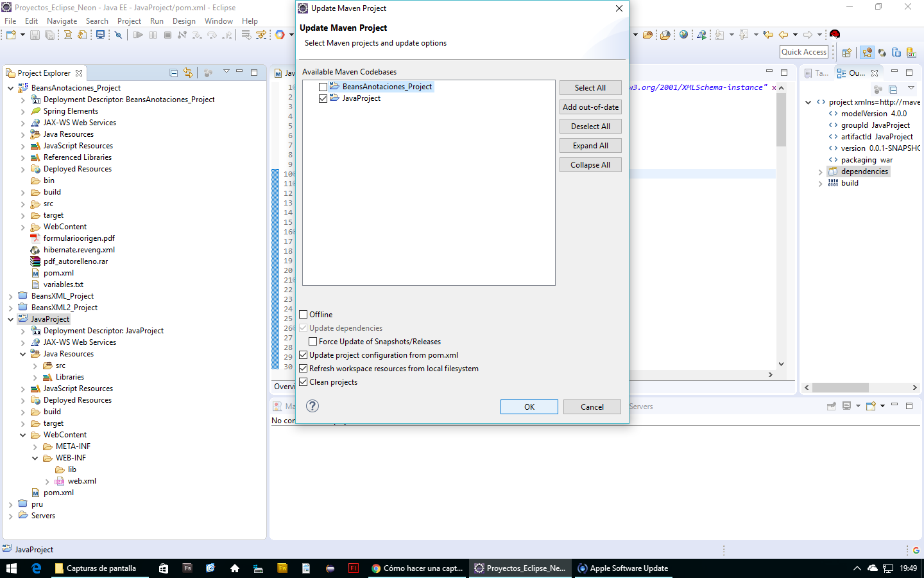Open the New wizard dropdown arrow
924x578 pixels.
point(22,35)
